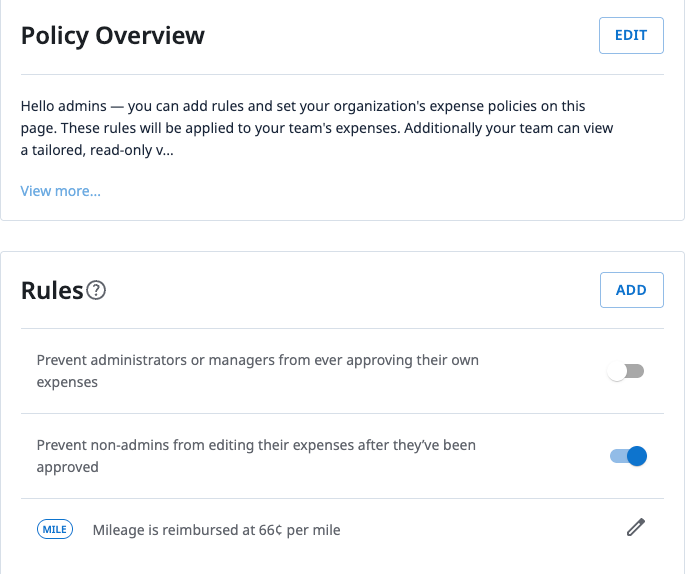Click the pencil icon to edit mileage rate
Image resolution: width=685 pixels, height=574 pixels.
point(635,528)
